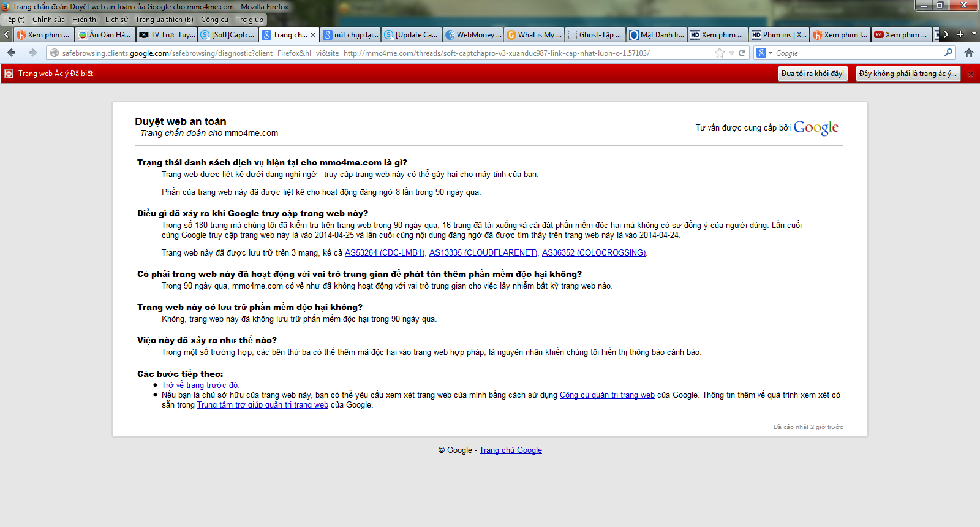
Task: Click the Trang web Ác ý Đã biết! label
Action: 56,74
